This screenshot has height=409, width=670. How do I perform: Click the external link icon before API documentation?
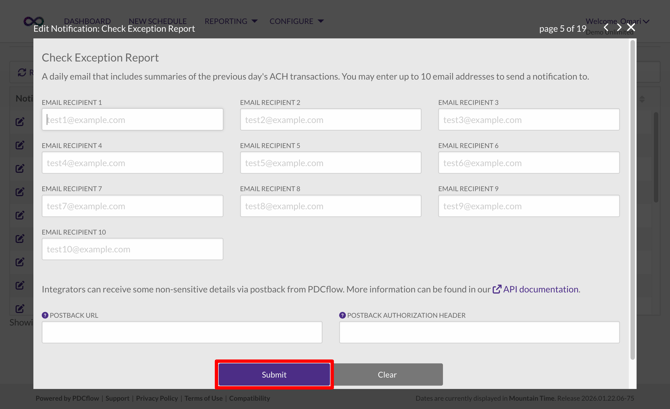[x=497, y=289]
